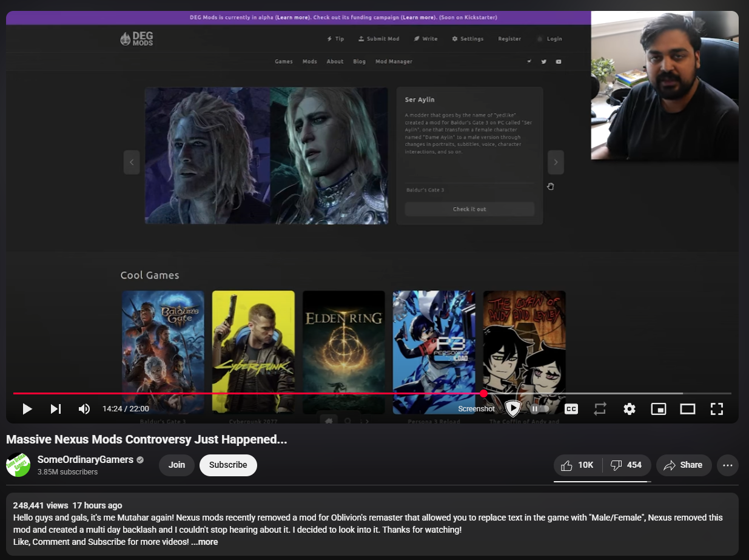The width and height of the screenshot is (749, 560).
Task: Click 248,441 views text
Action: (x=41, y=505)
